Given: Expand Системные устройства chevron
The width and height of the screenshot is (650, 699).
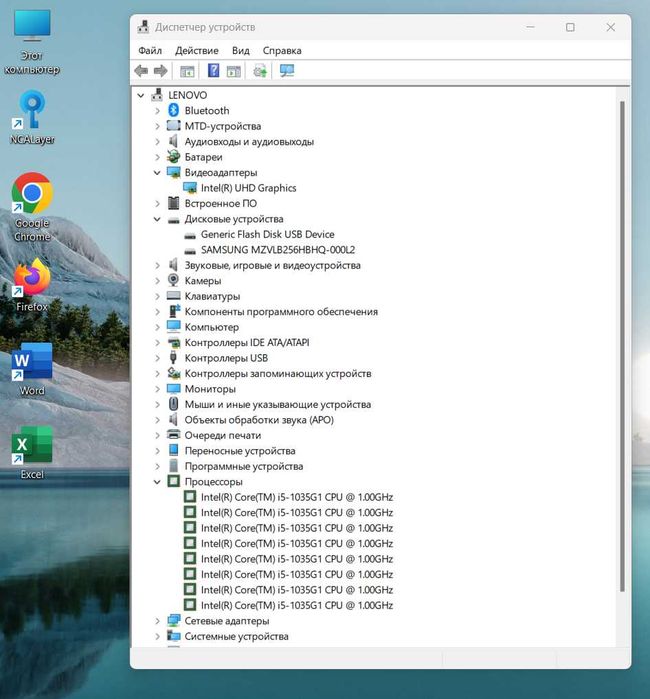Looking at the screenshot, I should click(x=157, y=636).
